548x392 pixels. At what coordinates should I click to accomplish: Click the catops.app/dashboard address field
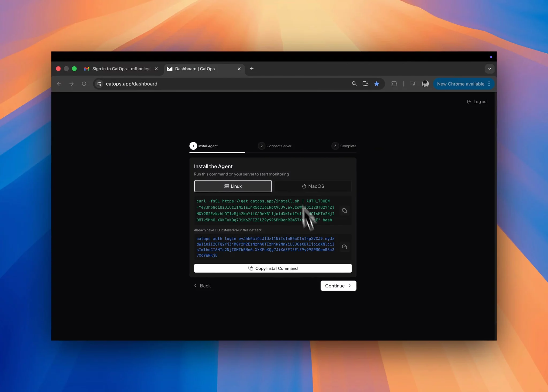tap(187, 84)
